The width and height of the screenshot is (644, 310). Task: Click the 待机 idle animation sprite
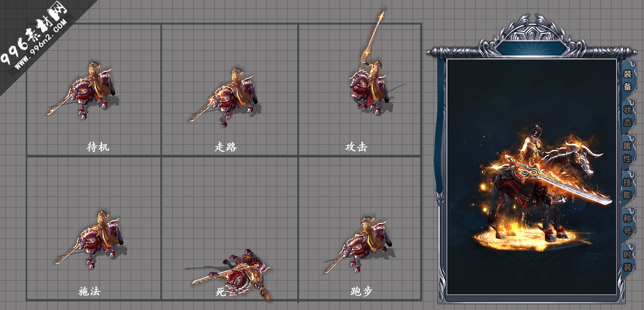(83, 90)
